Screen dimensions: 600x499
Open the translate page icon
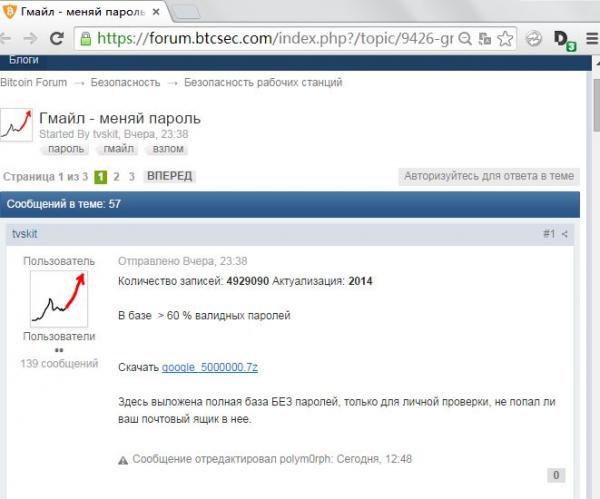pyautogui.click(x=485, y=39)
